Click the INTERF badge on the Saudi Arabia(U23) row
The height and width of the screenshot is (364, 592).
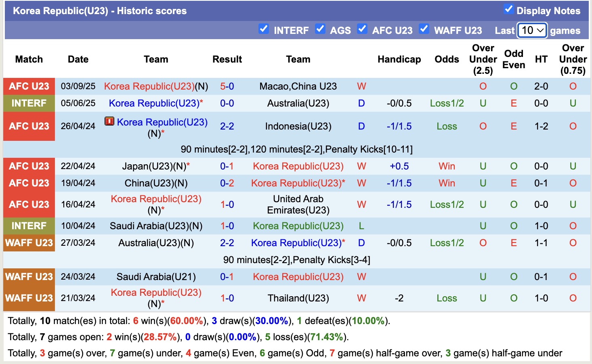coord(29,226)
